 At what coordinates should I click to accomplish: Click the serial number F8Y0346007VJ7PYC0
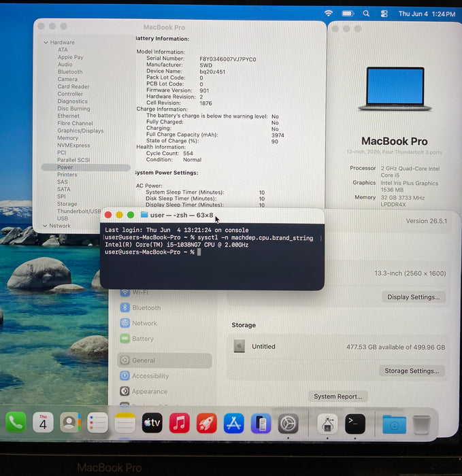tap(227, 59)
